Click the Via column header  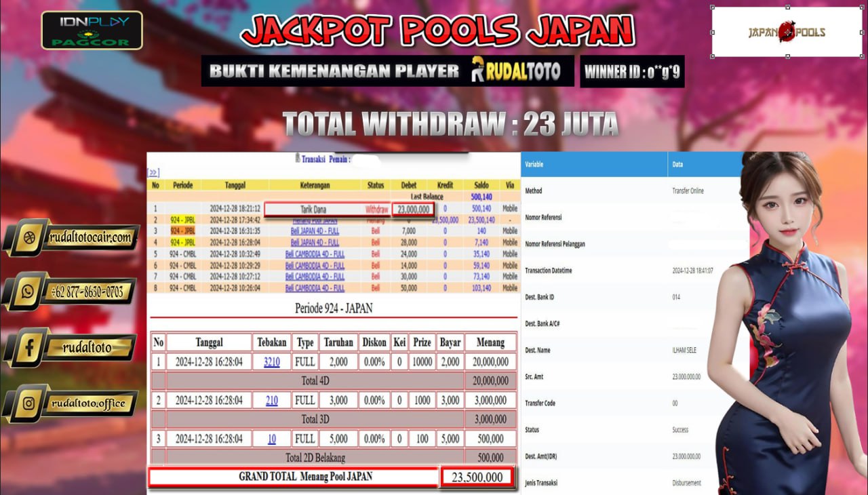click(509, 185)
